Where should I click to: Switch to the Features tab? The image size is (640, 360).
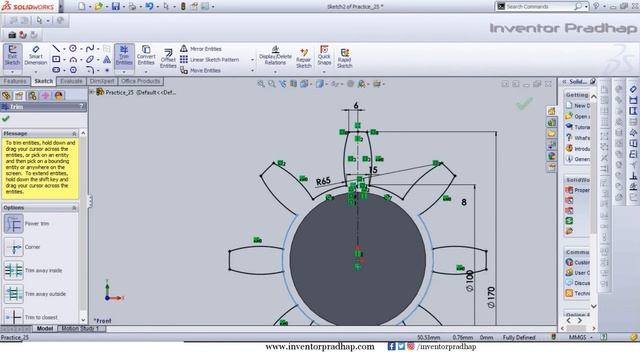pos(15,81)
